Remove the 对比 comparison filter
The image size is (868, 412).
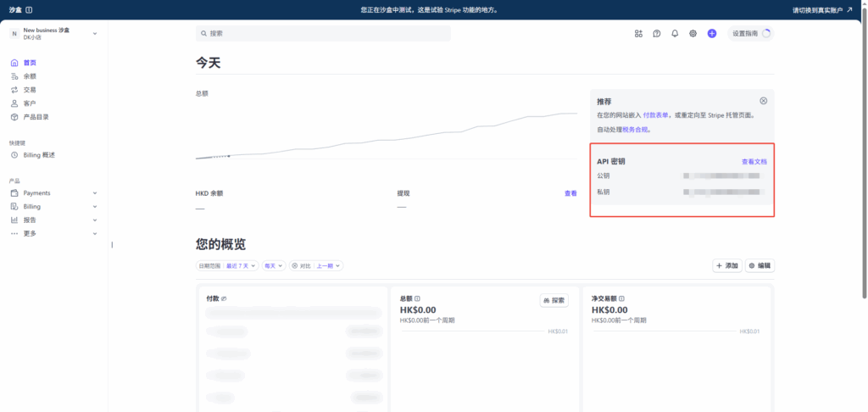(295, 266)
